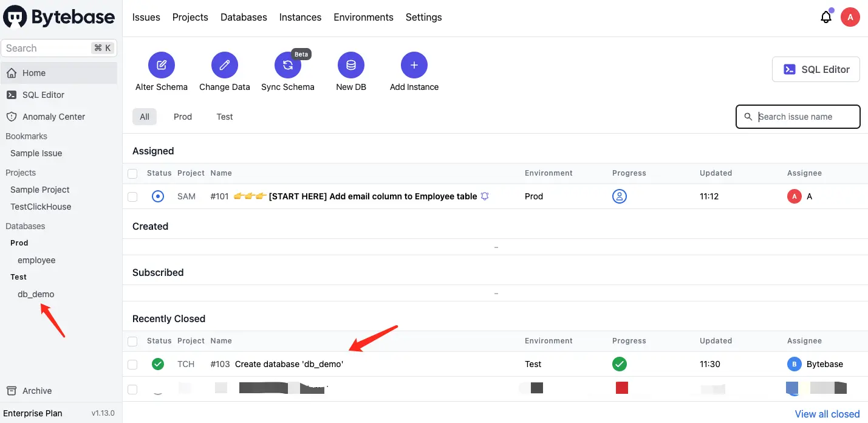Open Environments in top navigation
Screen dimensions: 868x423
(363, 17)
